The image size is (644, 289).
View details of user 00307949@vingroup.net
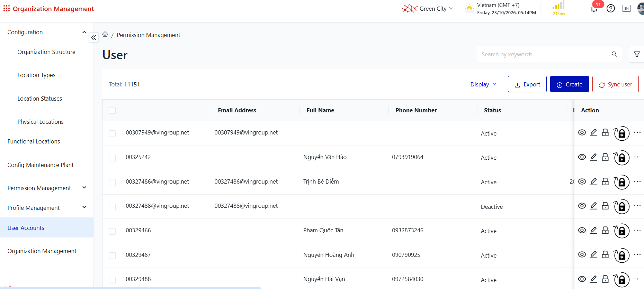pyautogui.click(x=582, y=132)
